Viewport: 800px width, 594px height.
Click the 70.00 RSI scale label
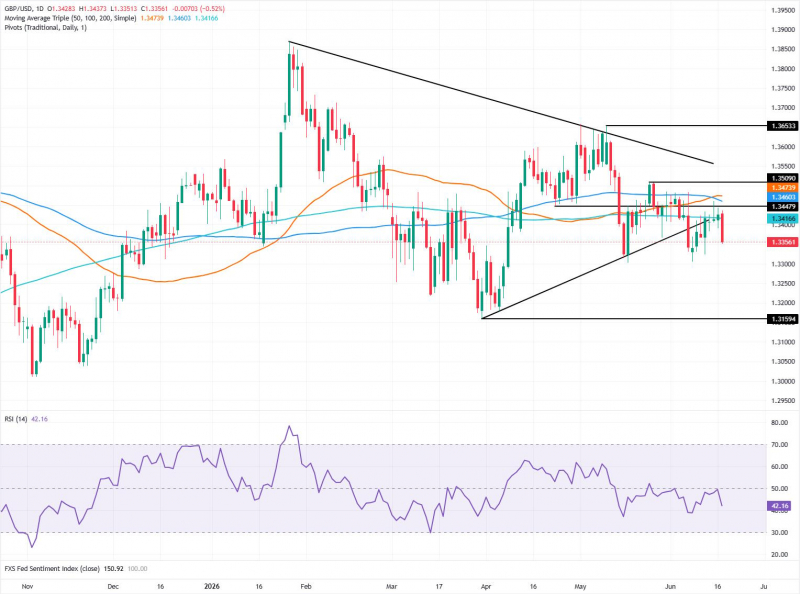click(779, 444)
